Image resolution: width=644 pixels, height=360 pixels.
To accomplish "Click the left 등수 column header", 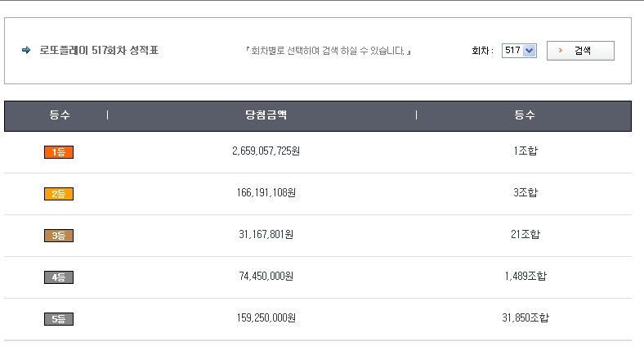I will (60, 116).
